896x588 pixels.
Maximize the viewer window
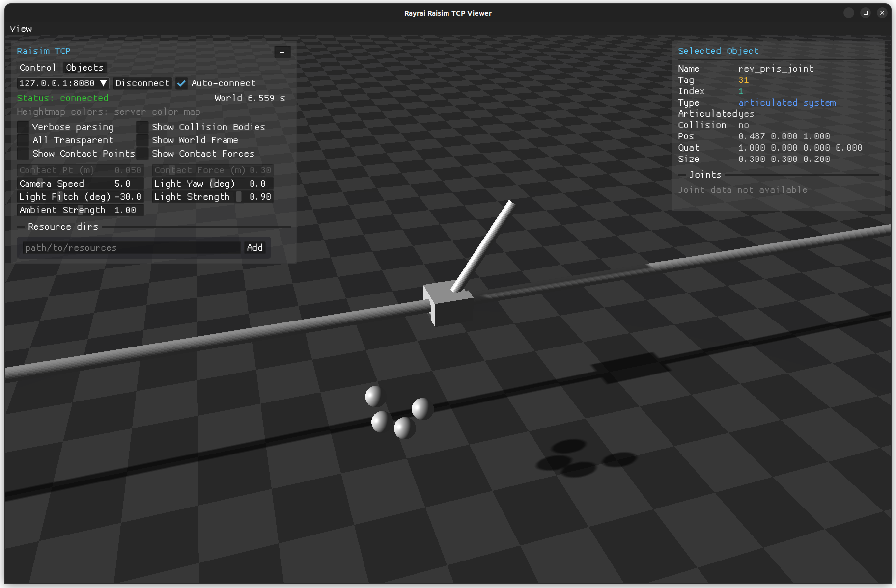tap(866, 13)
